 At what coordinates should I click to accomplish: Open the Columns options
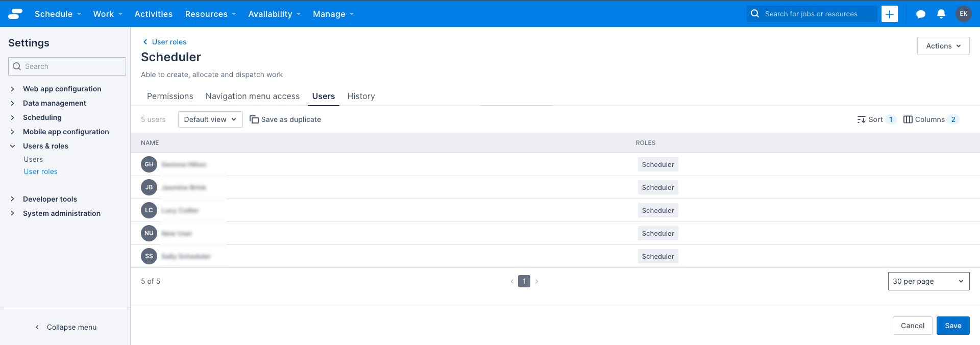pyautogui.click(x=931, y=119)
